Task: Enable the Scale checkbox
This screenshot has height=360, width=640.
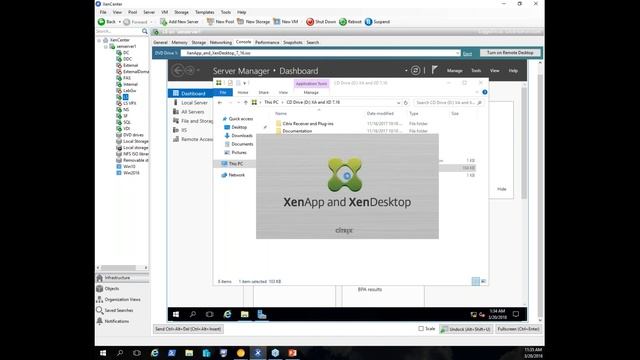Action: pyautogui.click(x=421, y=329)
